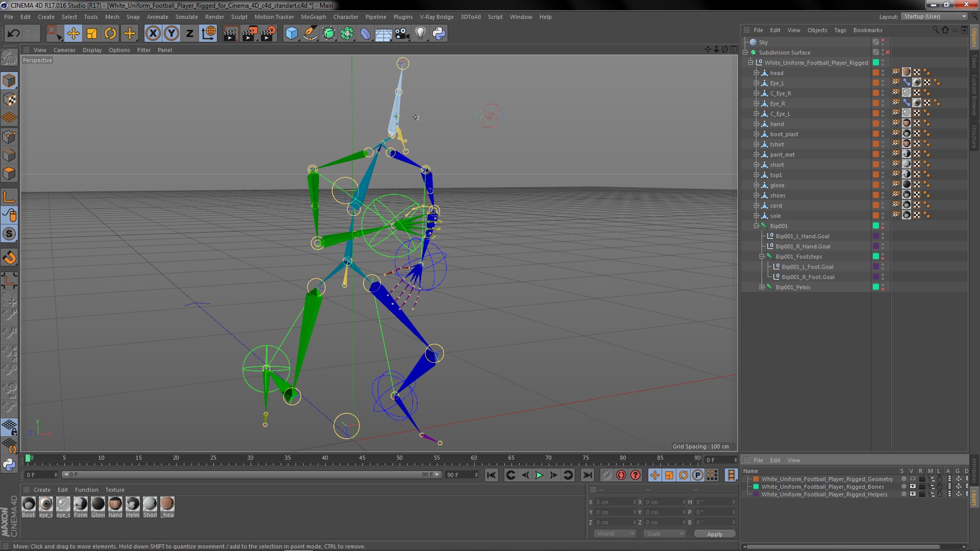The width and height of the screenshot is (980, 551).
Task: Play the animation forward
Action: (539, 475)
